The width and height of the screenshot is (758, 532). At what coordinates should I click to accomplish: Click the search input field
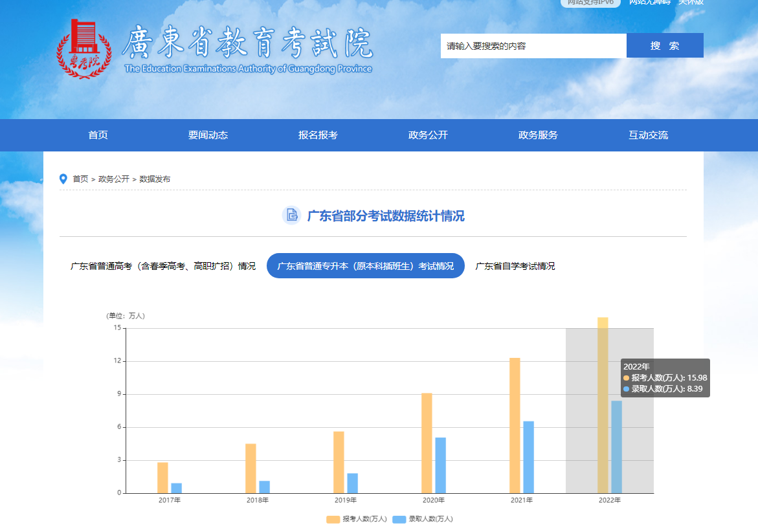coord(531,45)
